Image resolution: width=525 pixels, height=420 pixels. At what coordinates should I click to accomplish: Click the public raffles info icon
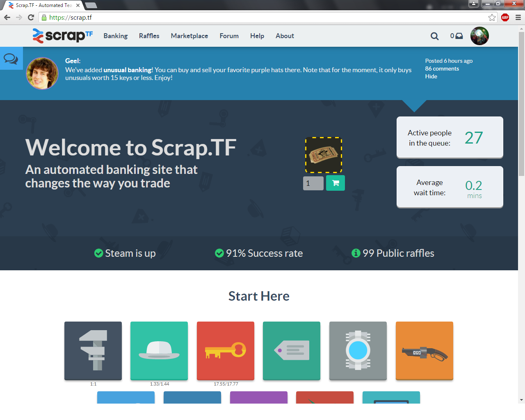tap(356, 253)
